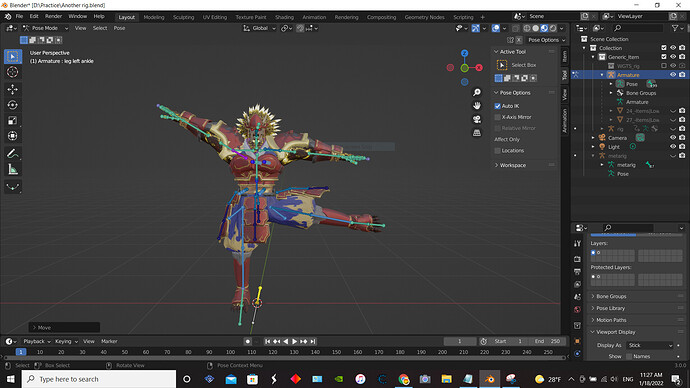Image resolution: width=690 pixels, height=388 pixels.
Task: Open the Keying menu in timeline
Action: click(65, 341)
